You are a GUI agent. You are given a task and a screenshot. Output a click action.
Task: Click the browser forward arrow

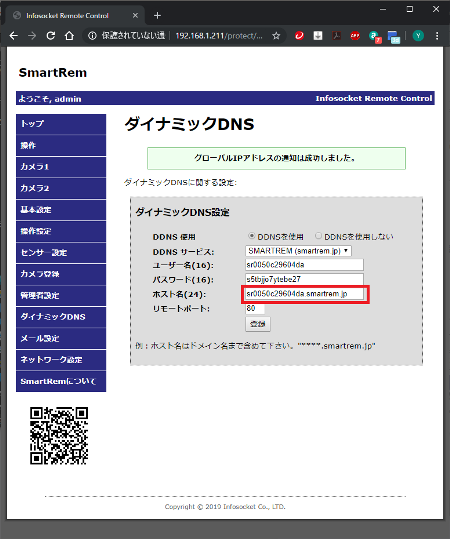pyautogui.click(x=32, y=35)
